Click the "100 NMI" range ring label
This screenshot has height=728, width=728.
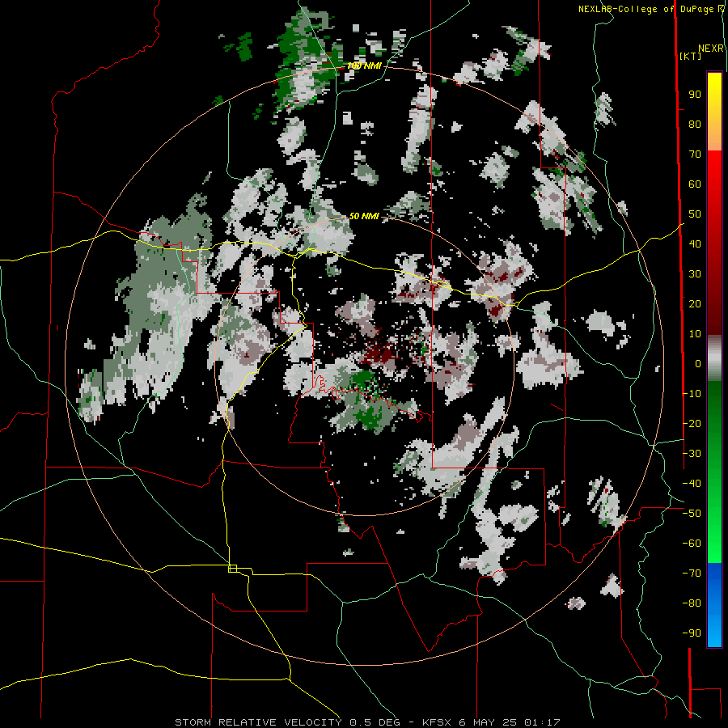point(365,66)
